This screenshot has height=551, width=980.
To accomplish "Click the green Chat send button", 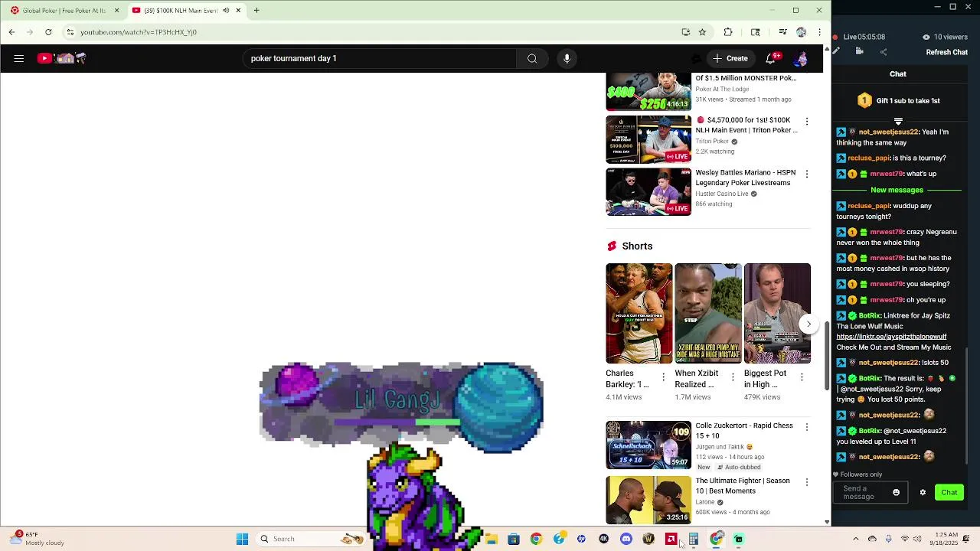I will [x=949, y=492].
